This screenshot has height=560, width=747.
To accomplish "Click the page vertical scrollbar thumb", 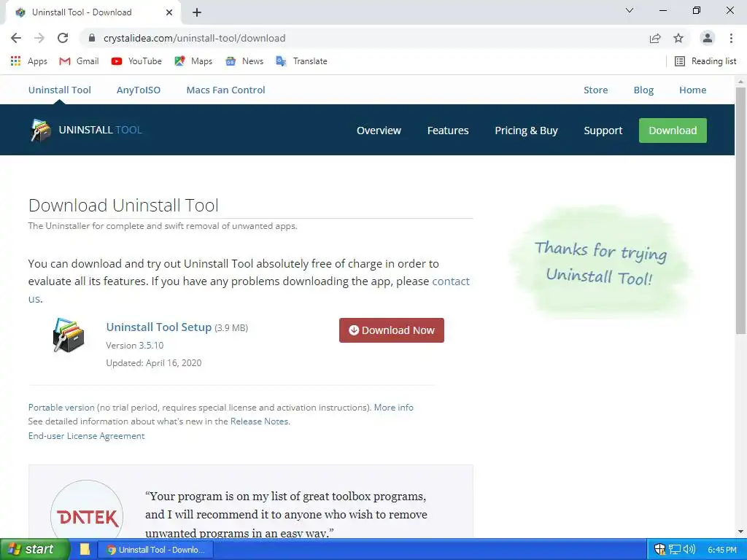I will [x=741, y=209].
